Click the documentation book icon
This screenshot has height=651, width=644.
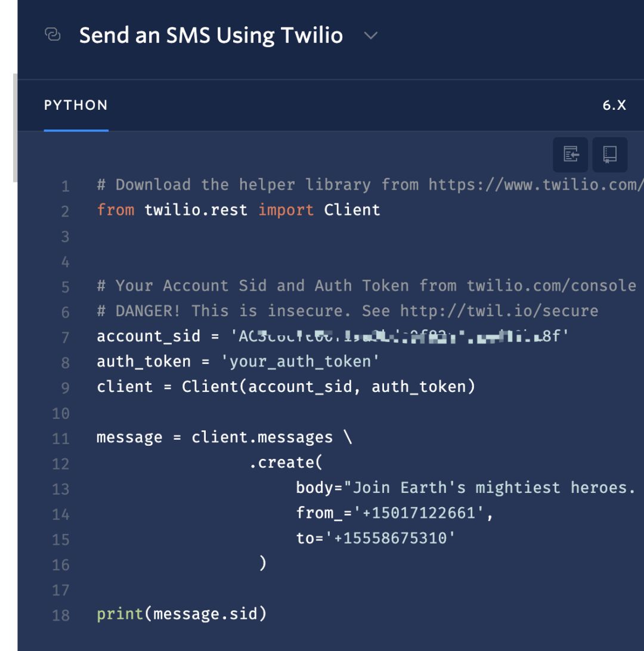coord(609,155)
